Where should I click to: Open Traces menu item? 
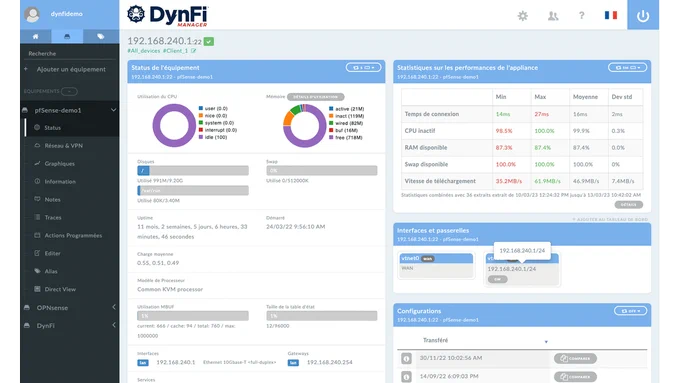(x=52, y=217)
